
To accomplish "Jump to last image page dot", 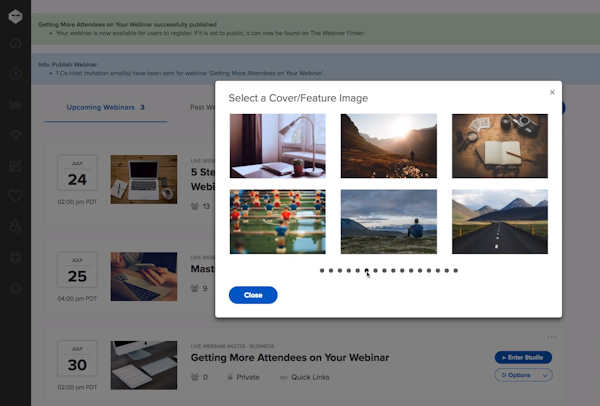I will point(456,270).
